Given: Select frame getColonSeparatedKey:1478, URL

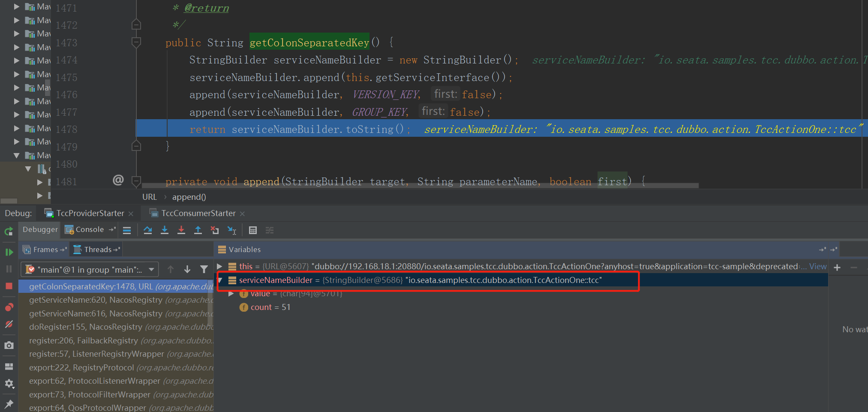Looking at the screenshot, I should (116, 286).
